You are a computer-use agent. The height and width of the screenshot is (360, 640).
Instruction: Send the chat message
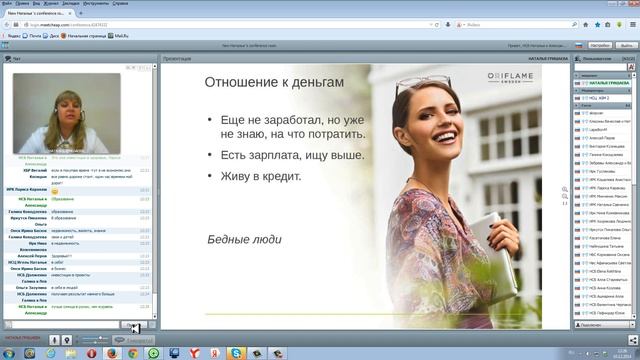click(x=134, y=325)
